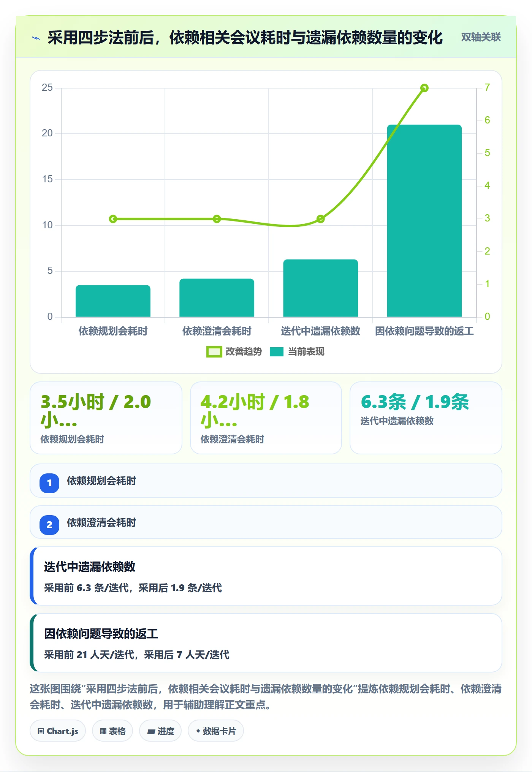
Task: Toggle the 改善趋势 legend item
Action: pos(234,352)
